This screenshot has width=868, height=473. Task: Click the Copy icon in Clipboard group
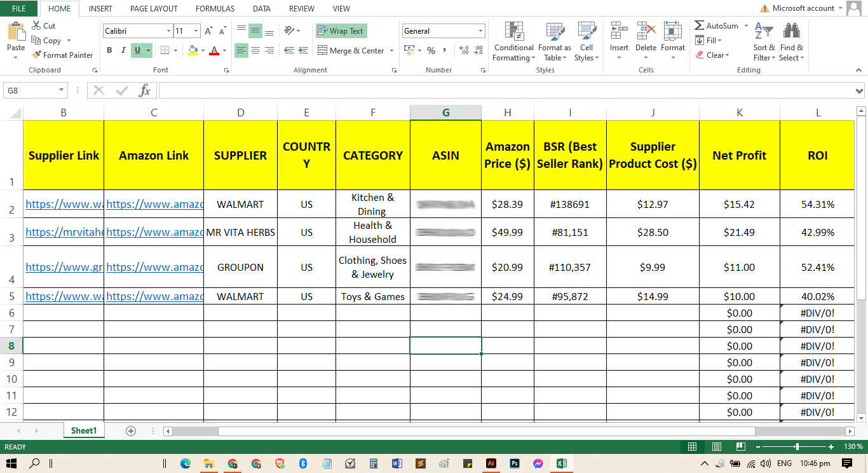[x=36, y=41]
